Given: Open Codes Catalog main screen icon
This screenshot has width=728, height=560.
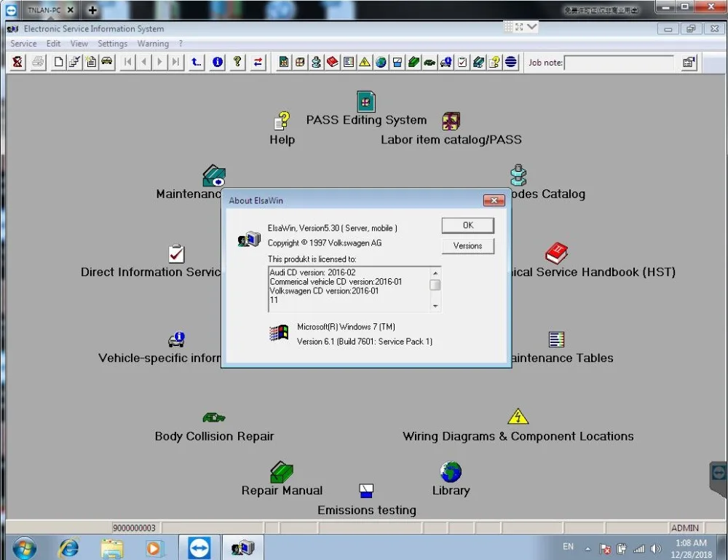Looking at the screenshot, I should (x=518, y=175).
